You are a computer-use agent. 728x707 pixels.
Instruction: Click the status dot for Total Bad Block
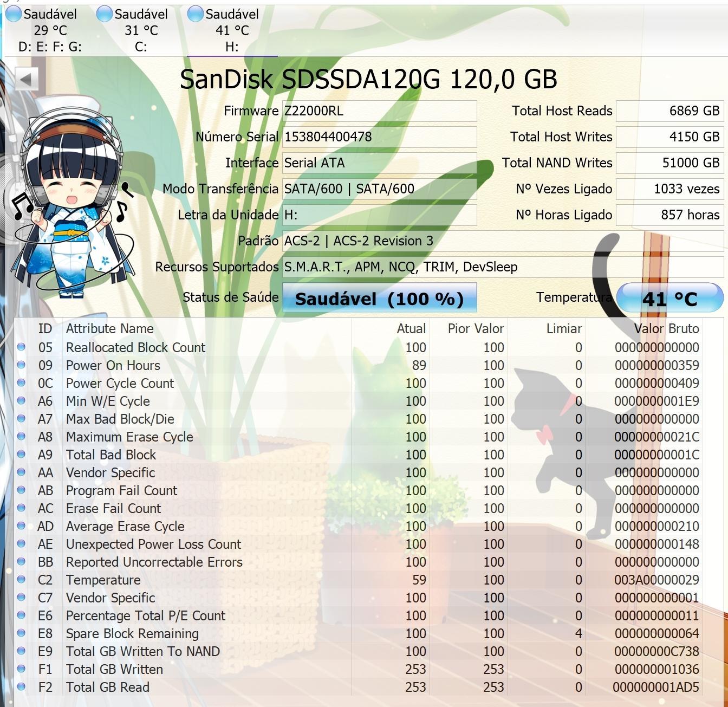(21, 455)
